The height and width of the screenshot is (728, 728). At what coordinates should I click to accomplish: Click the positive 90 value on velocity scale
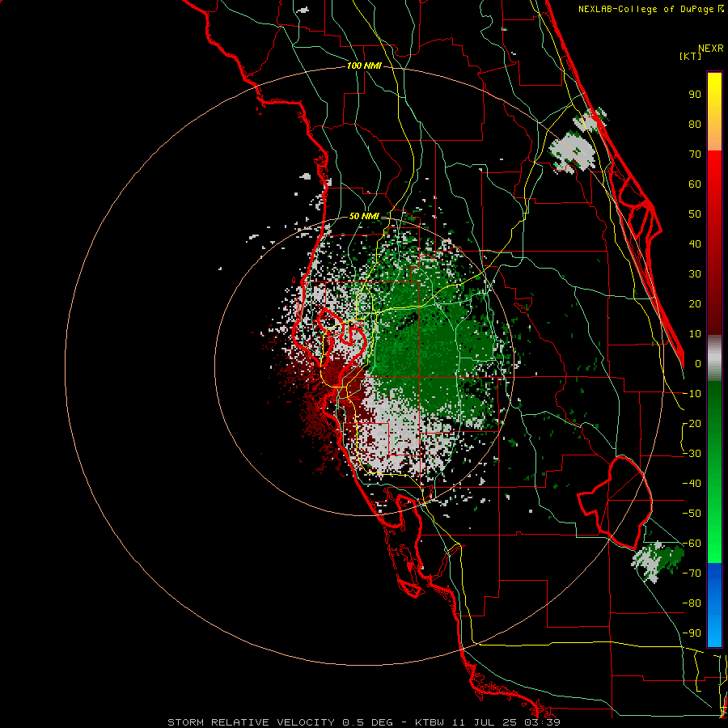click(695, 95)
